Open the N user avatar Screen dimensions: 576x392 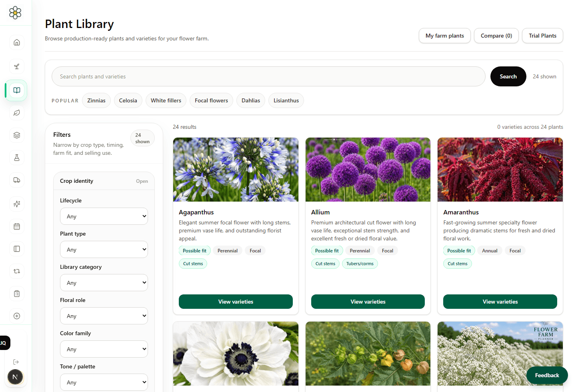[15, 377]
